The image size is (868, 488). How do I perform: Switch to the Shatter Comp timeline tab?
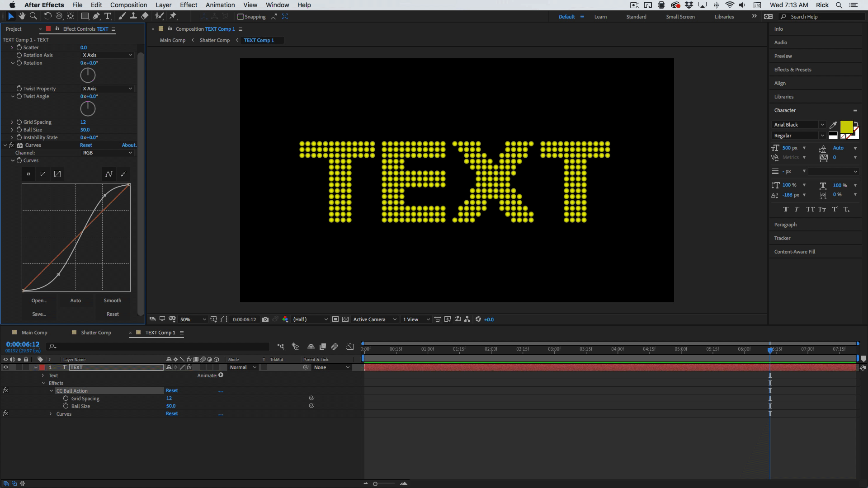96,333
